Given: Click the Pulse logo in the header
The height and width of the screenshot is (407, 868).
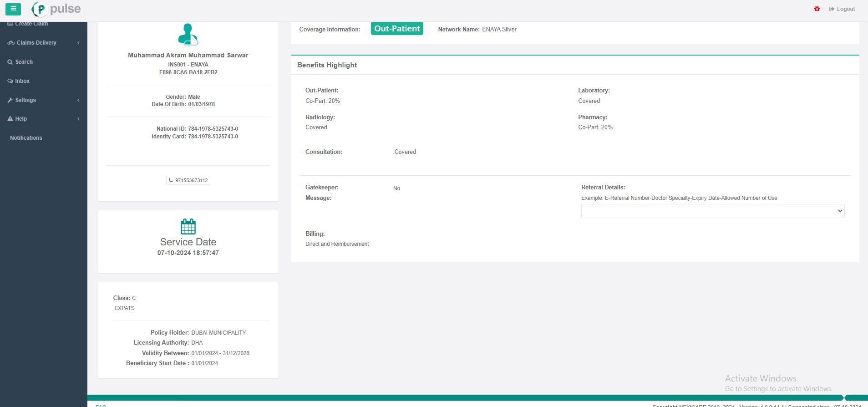Looking at the screenshot, I should [56, 9].
